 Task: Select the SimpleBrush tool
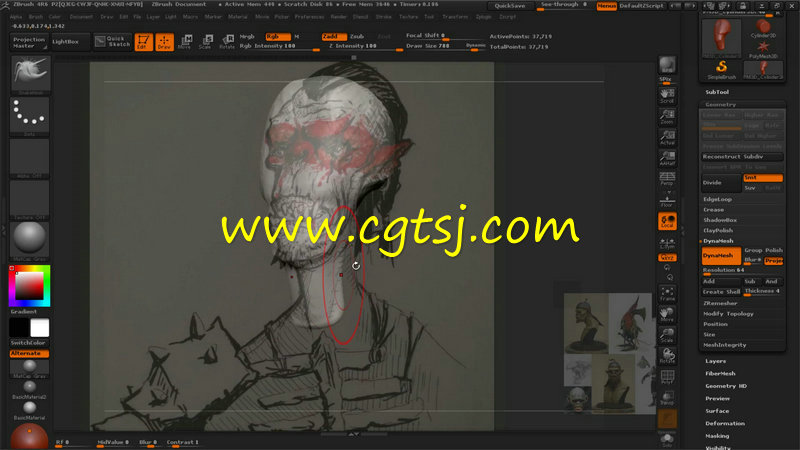coord(721,70)
